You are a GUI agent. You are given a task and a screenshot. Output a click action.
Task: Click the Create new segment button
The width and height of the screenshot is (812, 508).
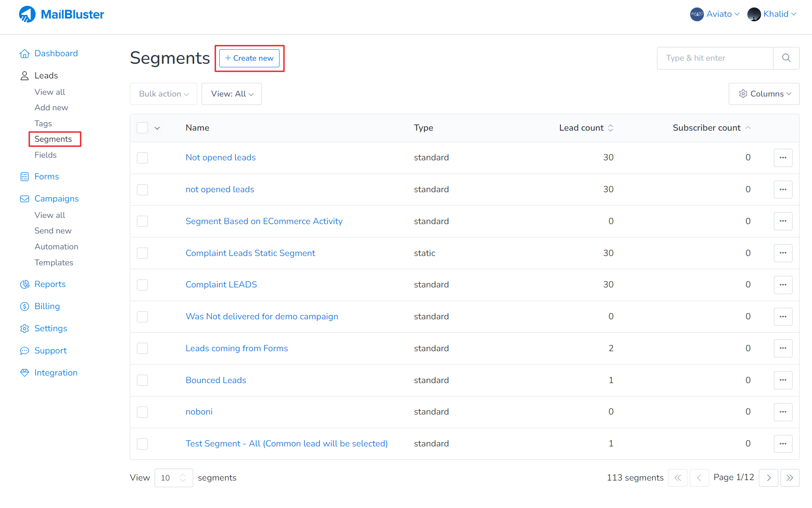pyautogui.click(x=249, y=58)
